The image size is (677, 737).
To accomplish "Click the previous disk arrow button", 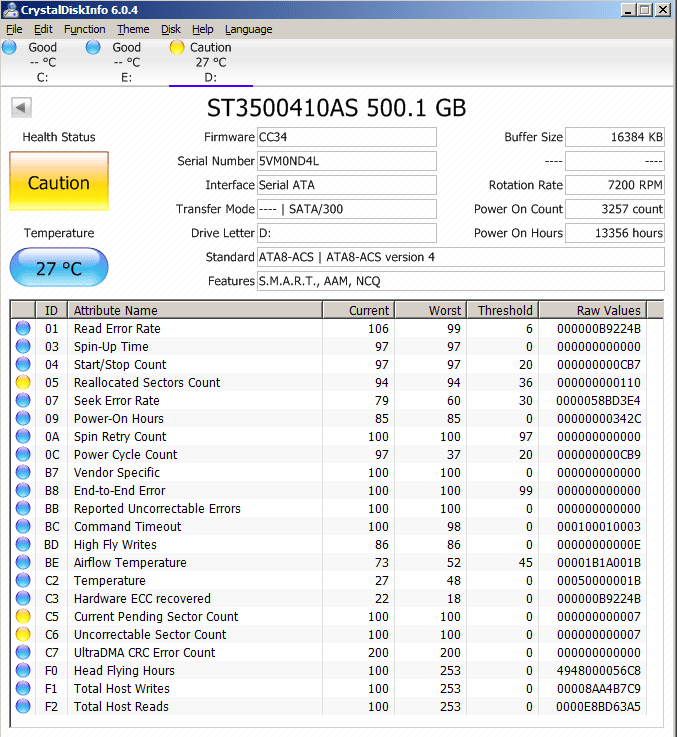I will coord(22,108).
